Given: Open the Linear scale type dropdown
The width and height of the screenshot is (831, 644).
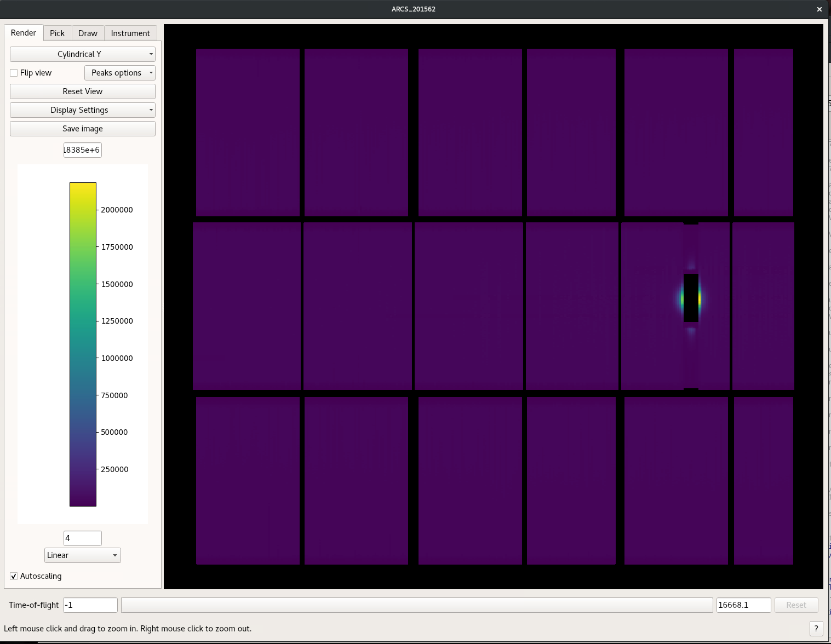Looking at the screenshot, I should pyautogui.click(x=83, y=555).
